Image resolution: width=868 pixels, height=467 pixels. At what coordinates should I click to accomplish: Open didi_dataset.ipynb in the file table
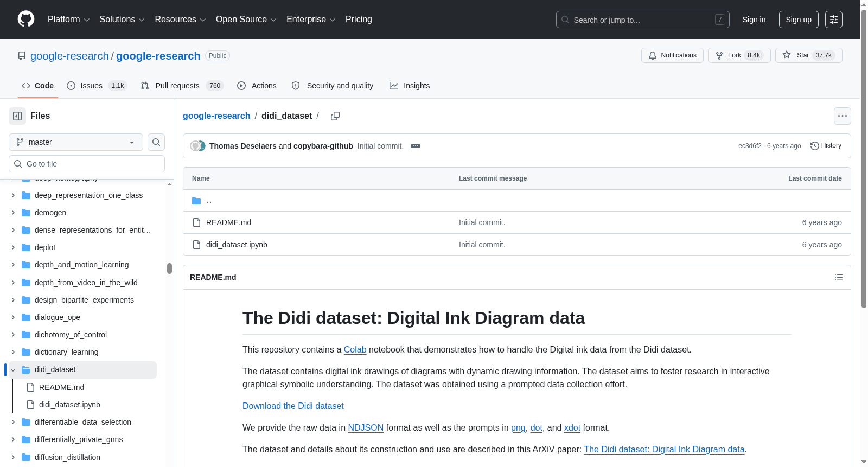click(237, 245)
